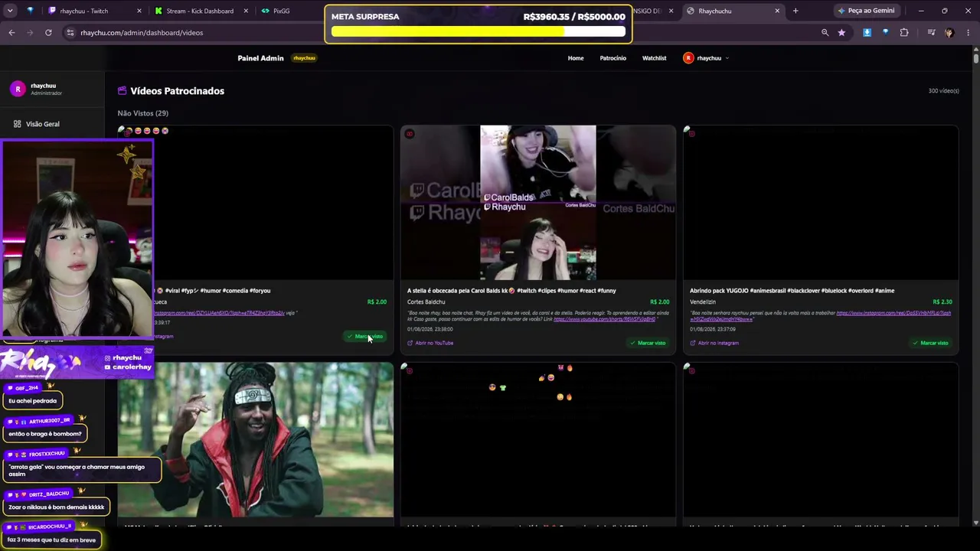Viewport: 980px width, 551px height.
Task: Open the YouTube shorts link in Cortes Baldchu message
Action: [604, 319]
